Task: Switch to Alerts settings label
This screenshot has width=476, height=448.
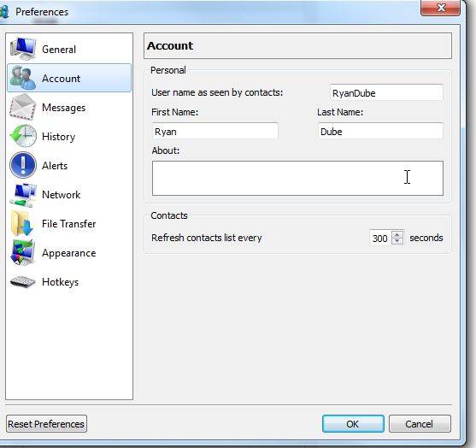Action: point(55,166)
